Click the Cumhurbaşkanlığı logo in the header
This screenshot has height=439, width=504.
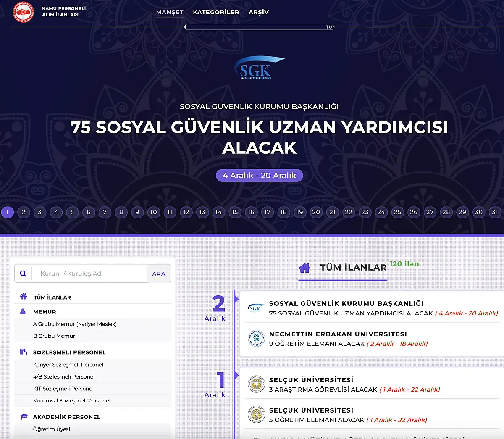[x=24, y=12]
